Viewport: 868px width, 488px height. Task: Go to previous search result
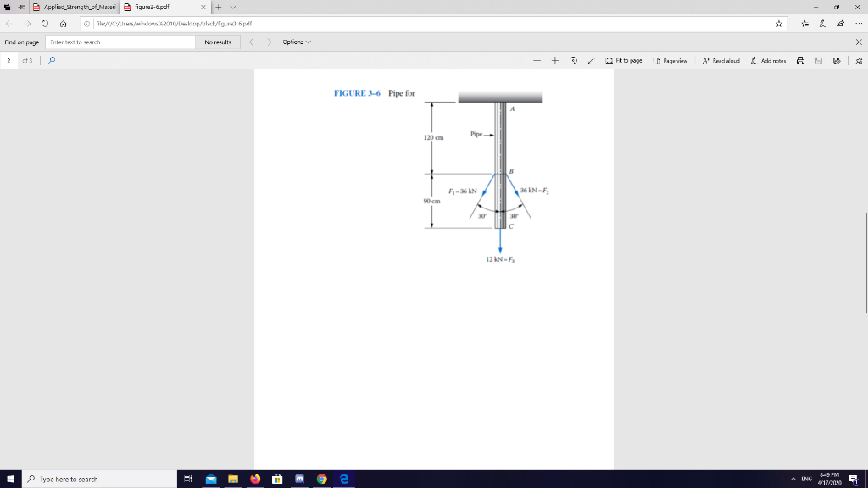pyautogui.click(x=251, y=42)
